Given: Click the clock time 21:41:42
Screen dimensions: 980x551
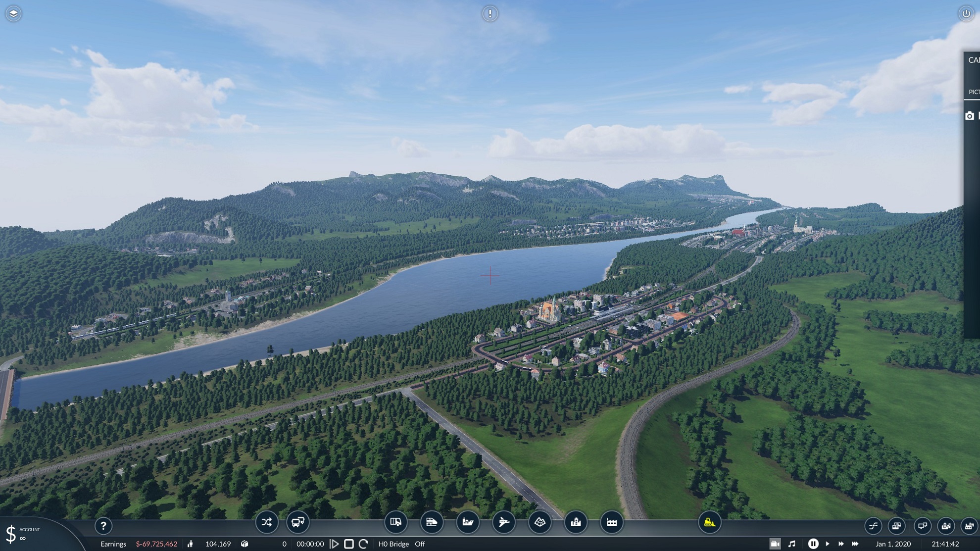Looking at the screenshot, I should [x=945, y=544].
